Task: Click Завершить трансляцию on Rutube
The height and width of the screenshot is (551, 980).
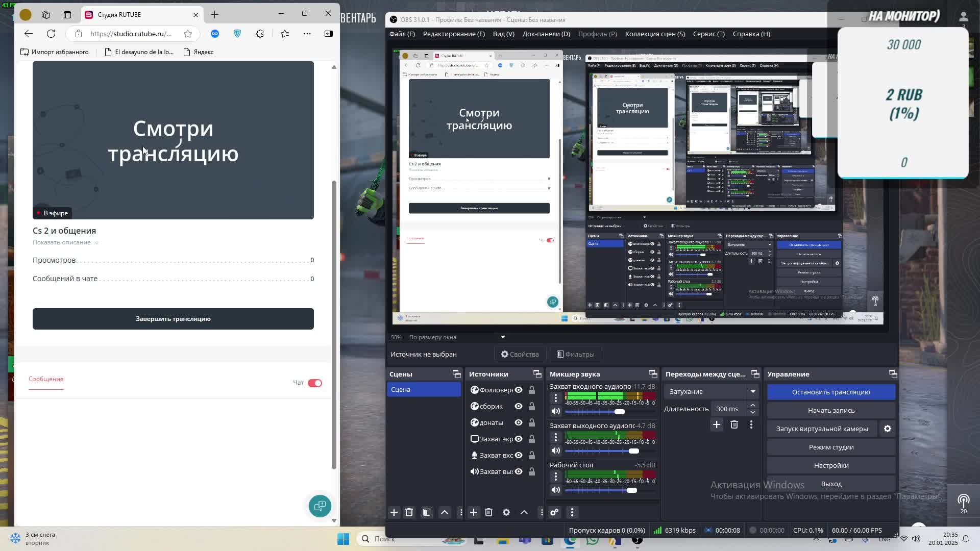Action: [173, 319]
